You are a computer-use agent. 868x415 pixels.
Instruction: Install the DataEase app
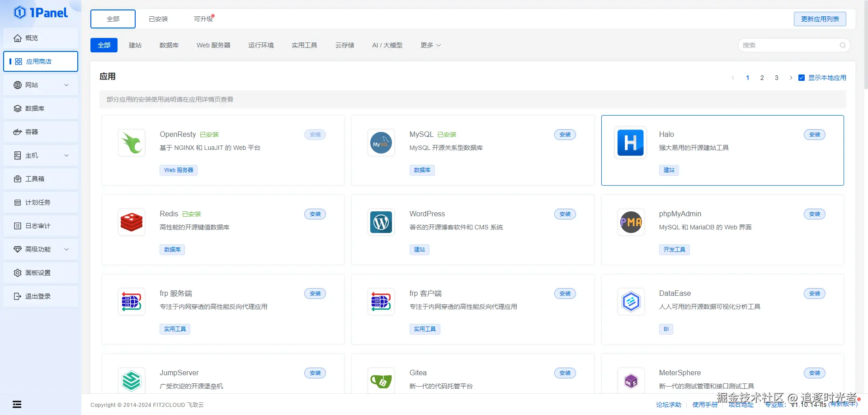coord(815,294)
